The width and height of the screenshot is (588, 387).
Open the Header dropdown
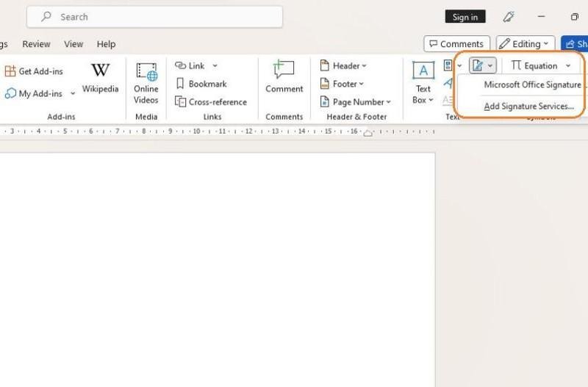coord(343,66)
